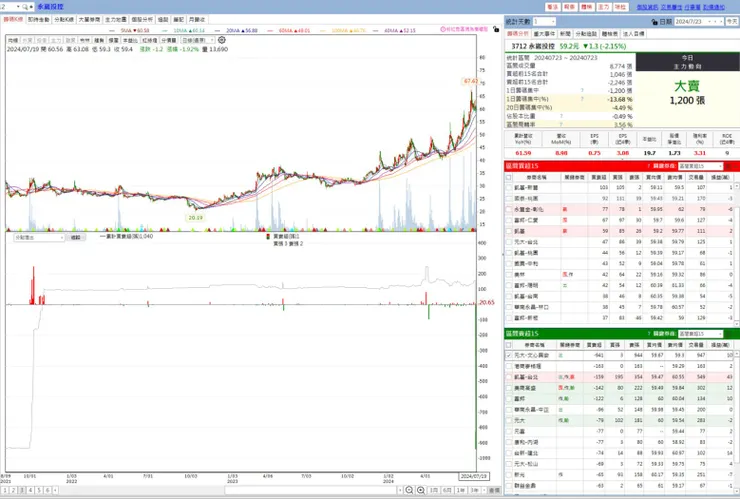Toggle select-all checkbox in buy table header
Screen dimensions: 740x499
click(509, 178)
